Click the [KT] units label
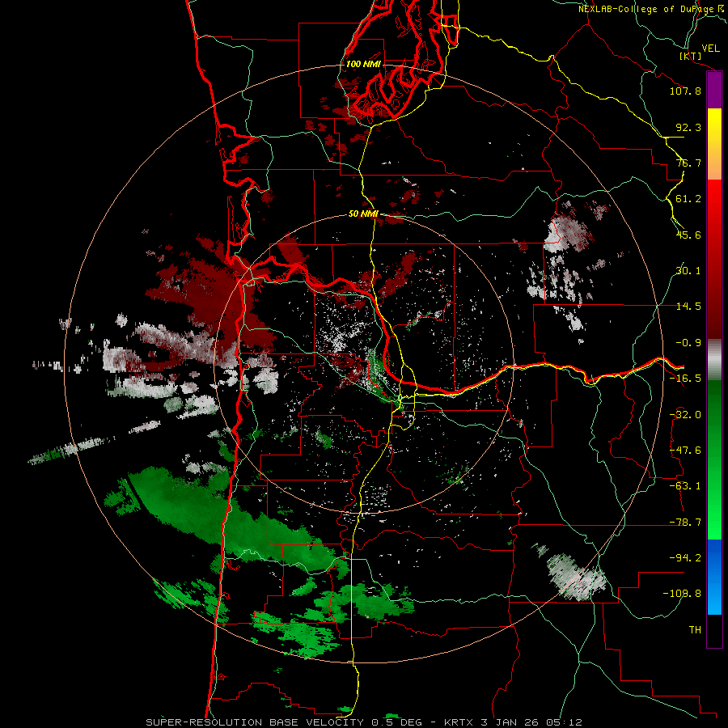The width and height of the screenshot is (728, 728). pos(691,57)
